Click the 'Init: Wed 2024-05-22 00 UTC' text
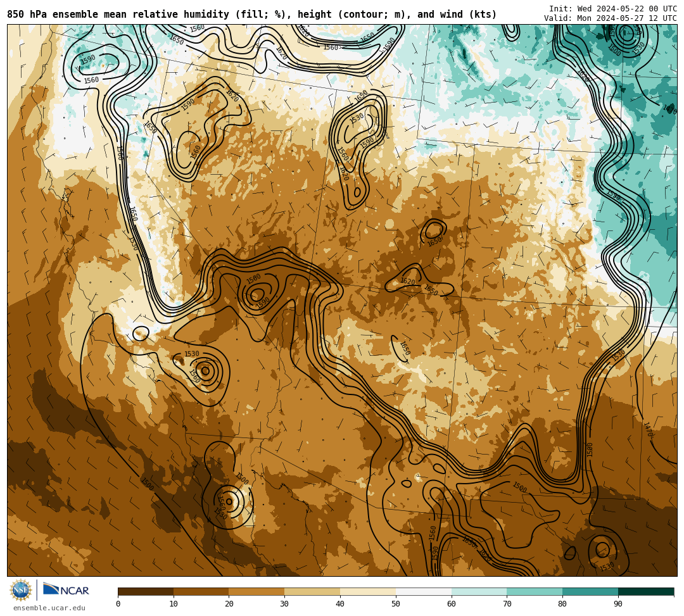684x616 pixels. pyautogui.click(x=613, y=9)
